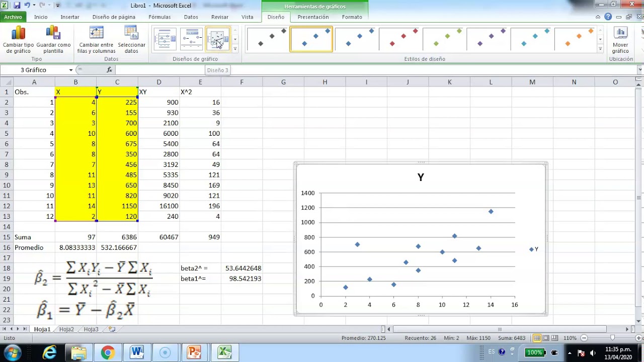
Task: Click the Undo icon
Action: 28,6
